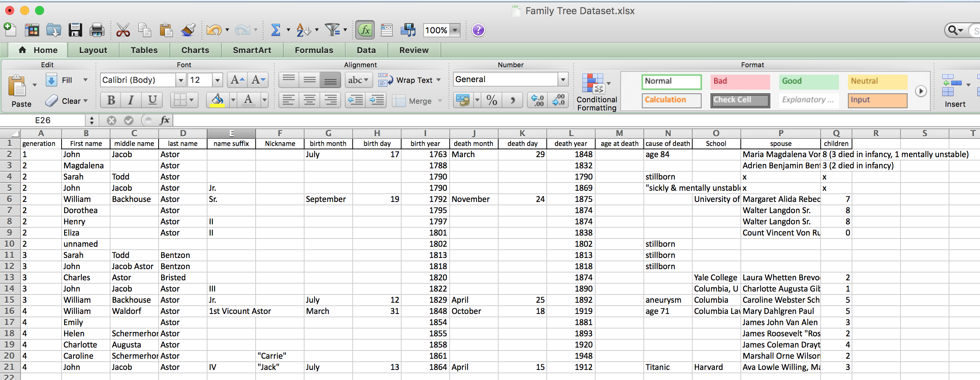This screenshot has width=980, height=380.
Task: Open the media browser icon
Action: pyautogui.click(x=408, y=29)
